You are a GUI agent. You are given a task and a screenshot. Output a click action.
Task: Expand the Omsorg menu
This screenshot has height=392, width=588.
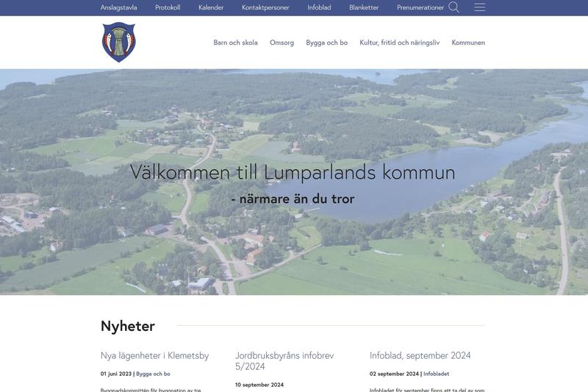pos(282,43)
